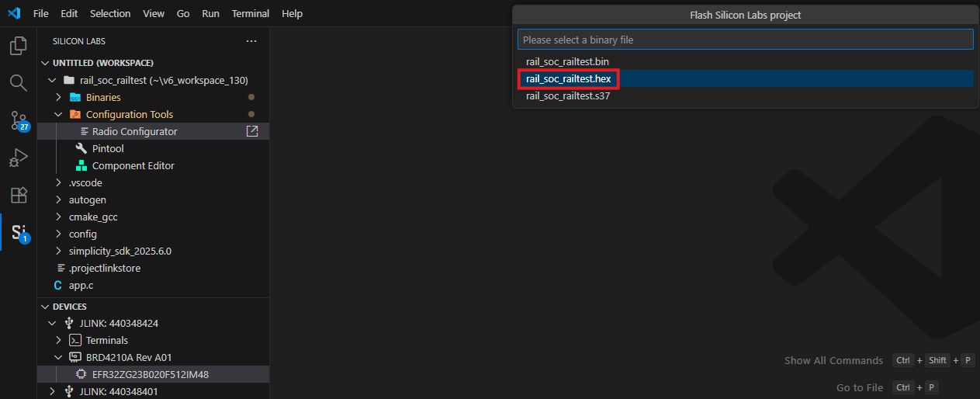Open the Search view icon
980x399 pixels.
coord(18,82)
